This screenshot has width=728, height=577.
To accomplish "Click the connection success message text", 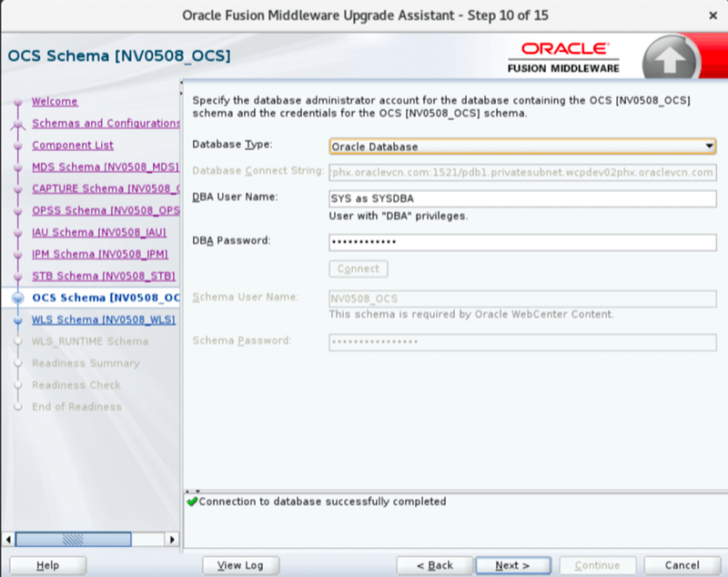I will (x=322, y=501).
